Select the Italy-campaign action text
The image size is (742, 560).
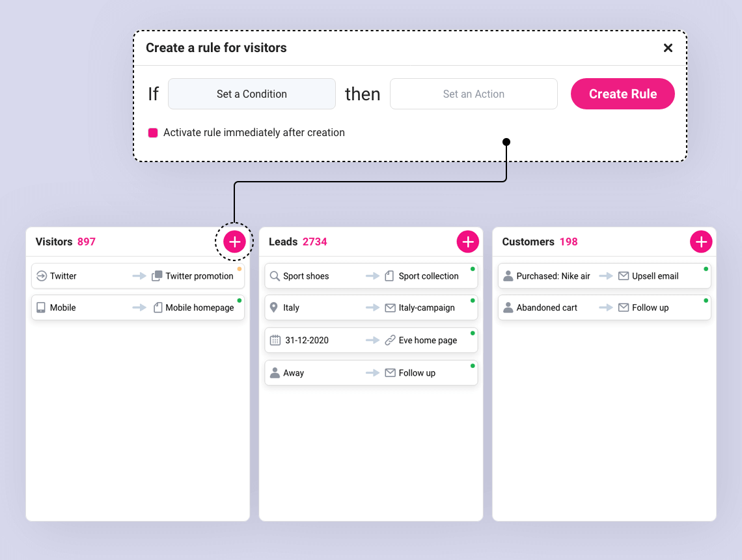pos(427,308)
